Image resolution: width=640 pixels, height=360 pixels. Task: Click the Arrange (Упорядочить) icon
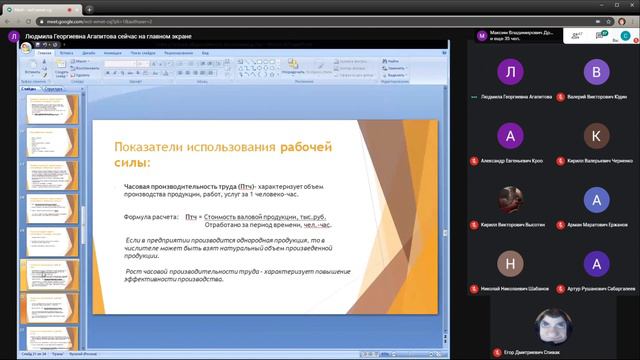click(293, 64)
